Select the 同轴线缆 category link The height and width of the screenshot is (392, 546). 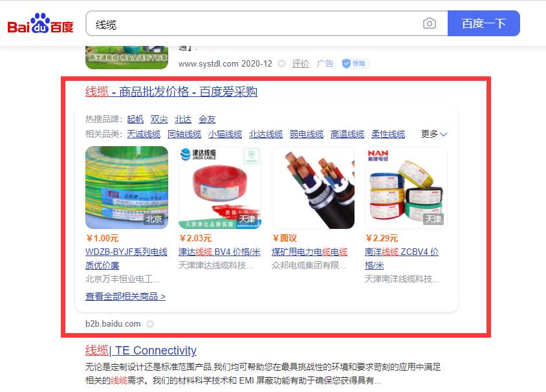pos(184,134)
